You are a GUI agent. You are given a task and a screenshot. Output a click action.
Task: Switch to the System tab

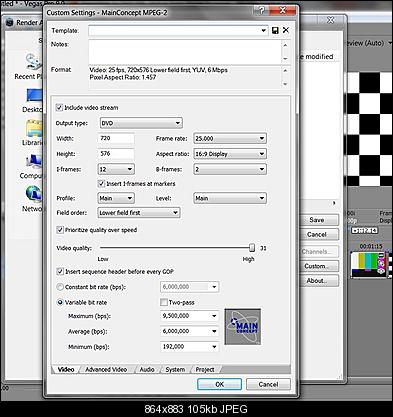[175, 369]
